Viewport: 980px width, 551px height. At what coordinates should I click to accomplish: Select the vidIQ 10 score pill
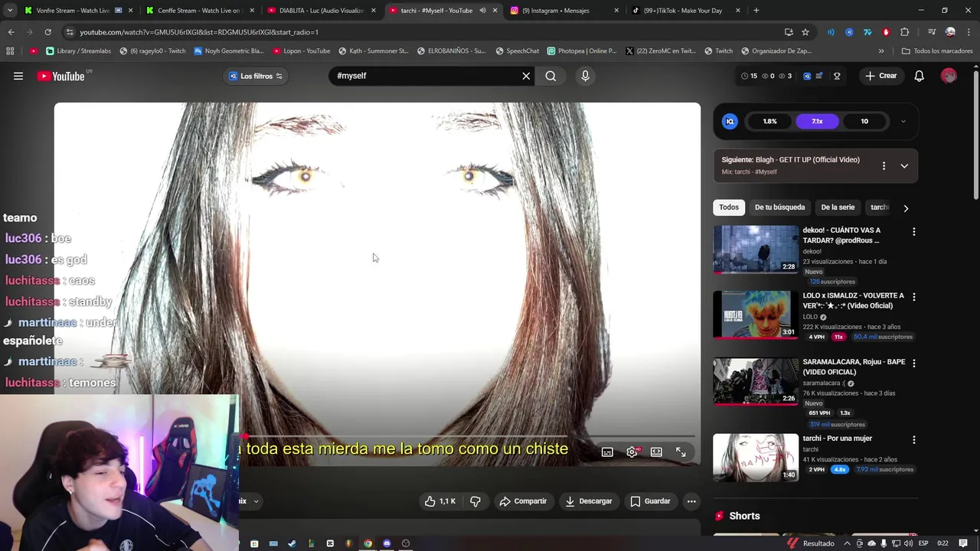tap(864, 121)
